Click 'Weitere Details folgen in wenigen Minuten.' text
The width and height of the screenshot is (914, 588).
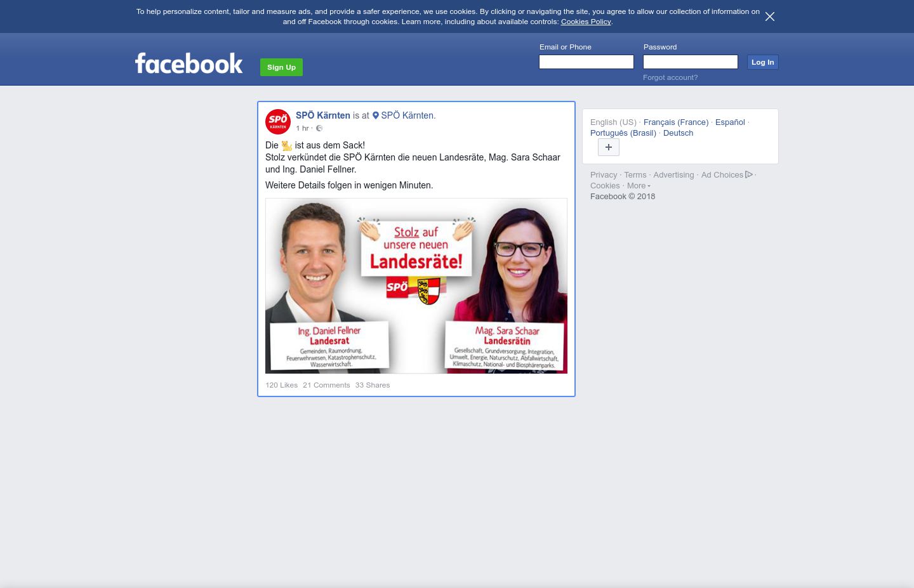[x=349, y=185]
